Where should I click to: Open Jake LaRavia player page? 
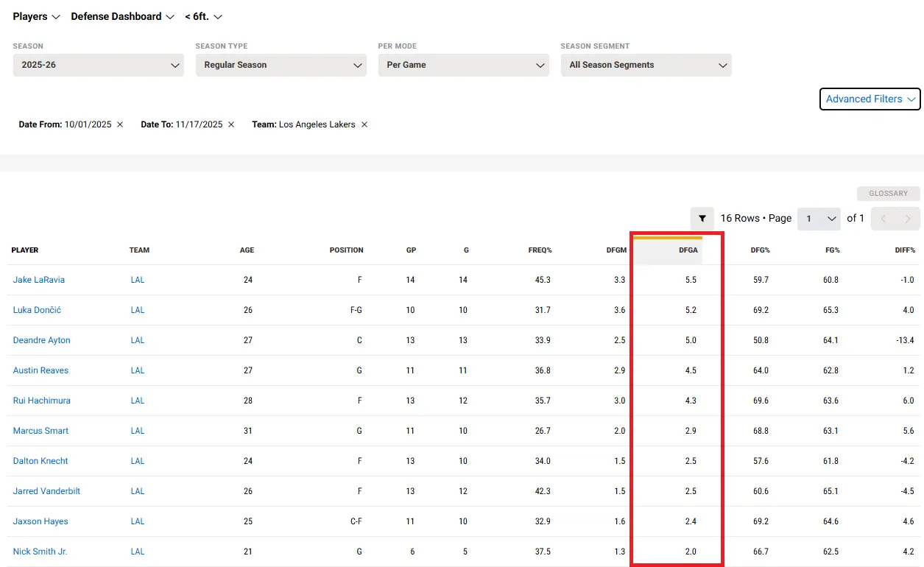coord(38,280)
